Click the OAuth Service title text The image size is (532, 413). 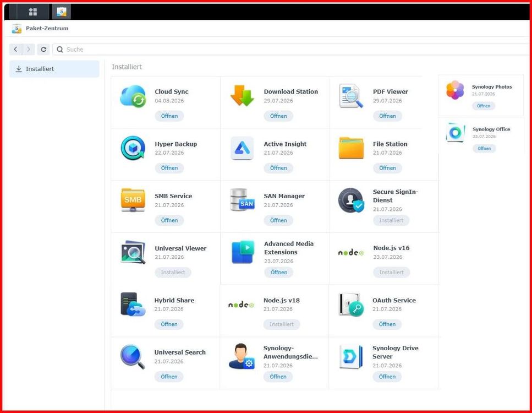pos(394,300)
